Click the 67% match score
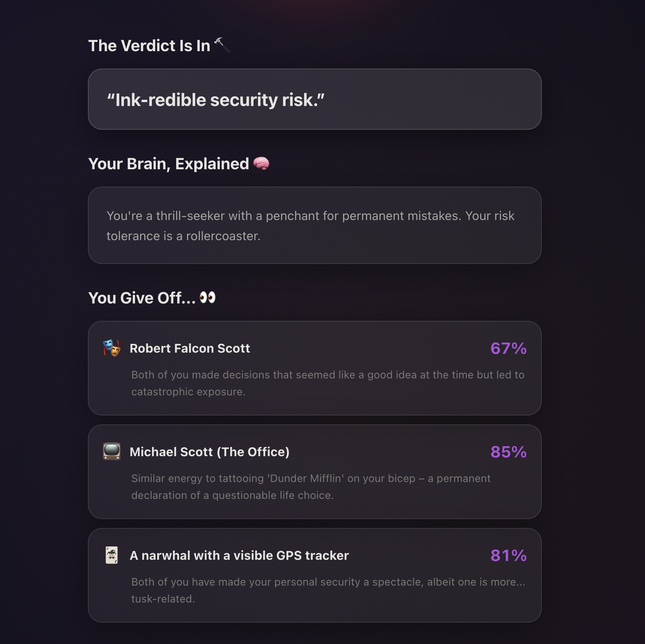This screenshot has height=644, width=645. 508,349
